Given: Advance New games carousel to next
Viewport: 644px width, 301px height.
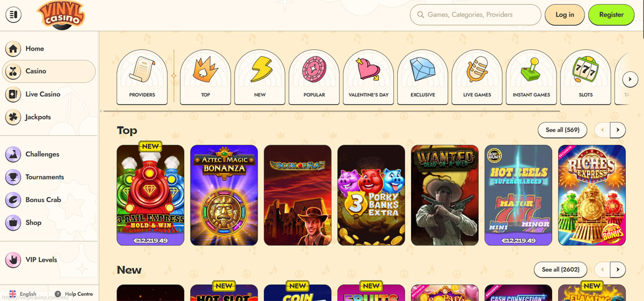Looking at the screenshot, I should pos(618,269).
